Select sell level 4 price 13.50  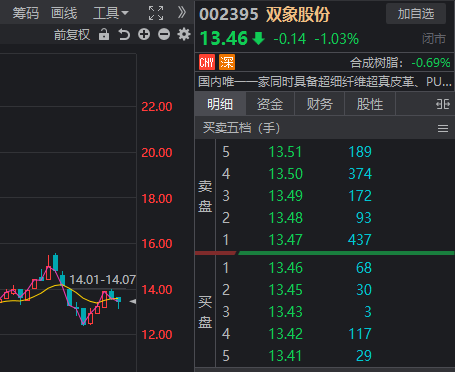[x=285, y=174]
